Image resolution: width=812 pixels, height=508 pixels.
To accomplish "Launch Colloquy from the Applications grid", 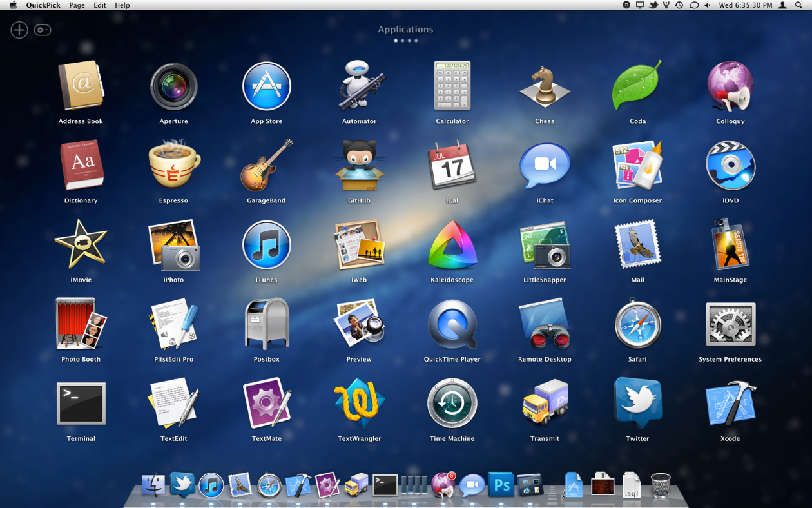I will pos(730,86).
